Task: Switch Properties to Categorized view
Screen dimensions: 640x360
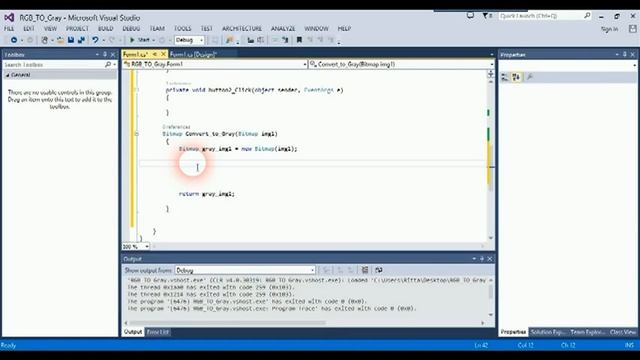Action: tap(505, 77)
